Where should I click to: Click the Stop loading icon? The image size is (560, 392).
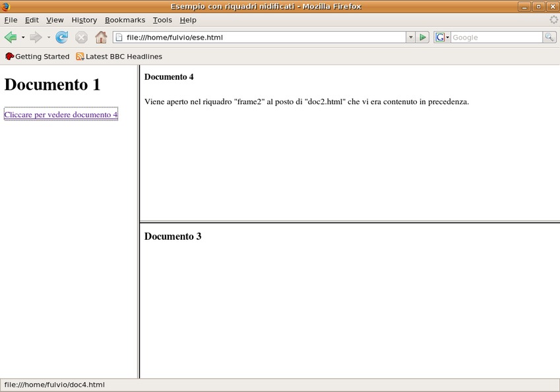click(x=81, y=37)
